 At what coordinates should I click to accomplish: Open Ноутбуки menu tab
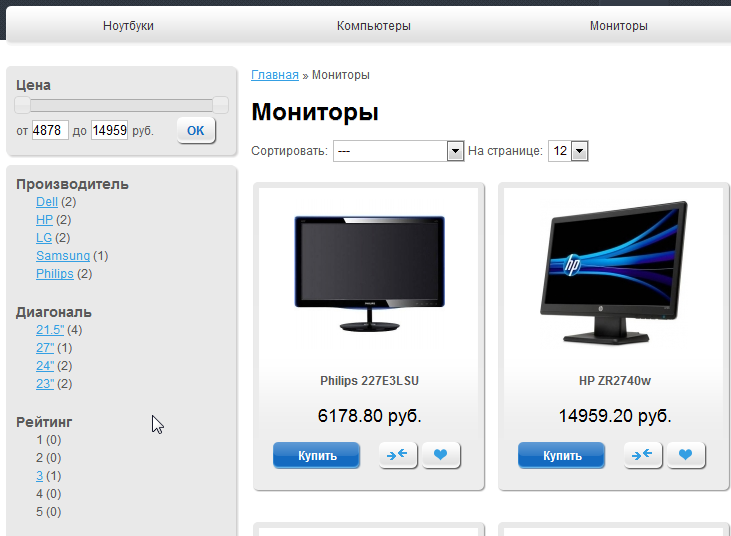128,26
